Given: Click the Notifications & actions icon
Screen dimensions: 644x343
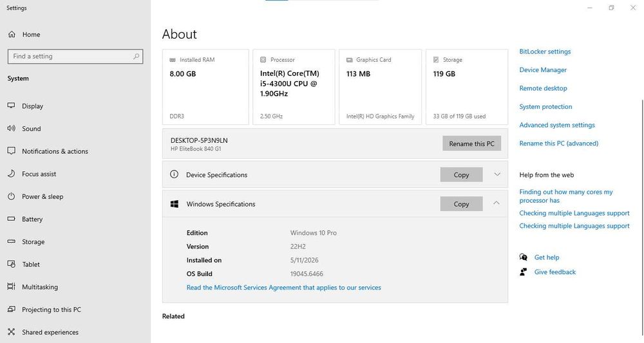Looking at the screenshot, I should 11,151.
